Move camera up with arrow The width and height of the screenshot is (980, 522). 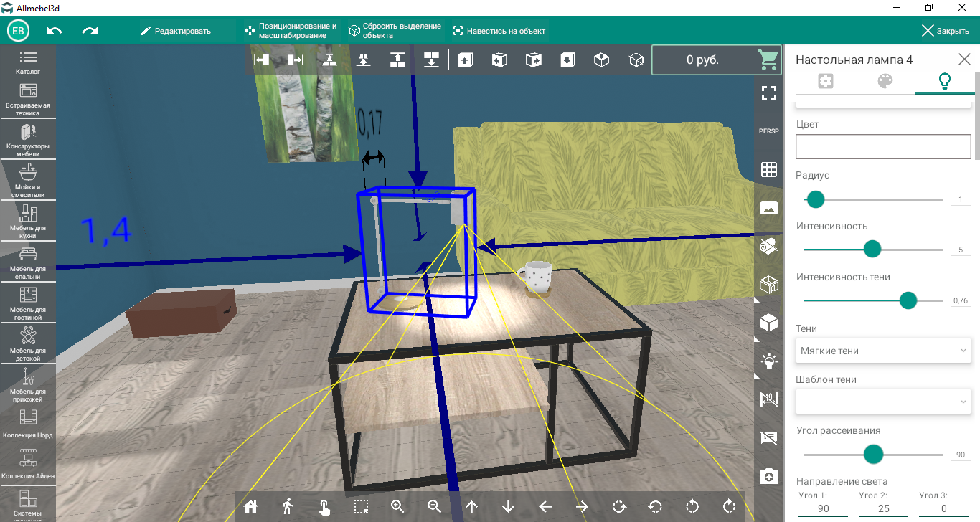point(471,506)
